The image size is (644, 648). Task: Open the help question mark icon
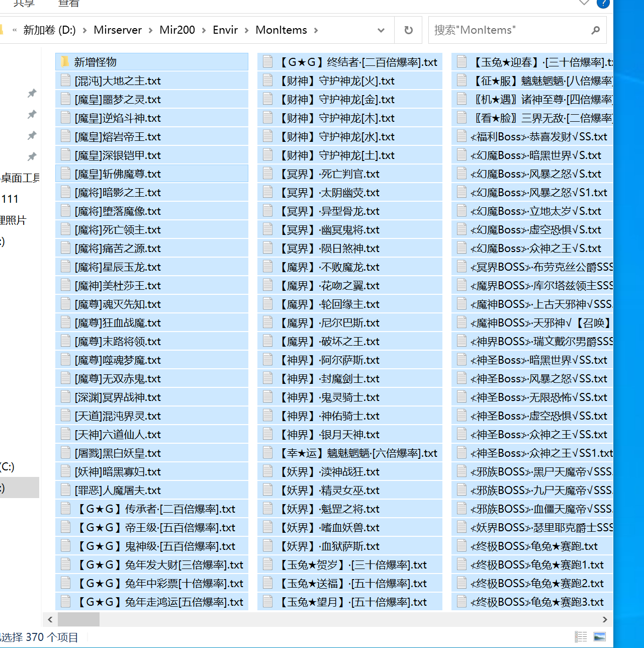pyautogui.click(x=603, y=3)
